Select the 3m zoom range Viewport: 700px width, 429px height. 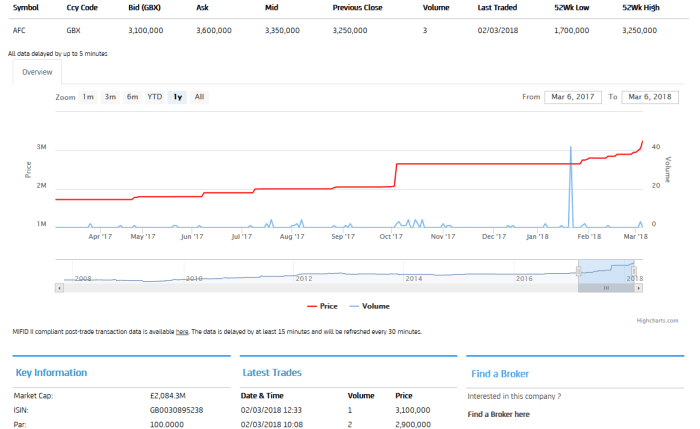click(x=110, y=97)
